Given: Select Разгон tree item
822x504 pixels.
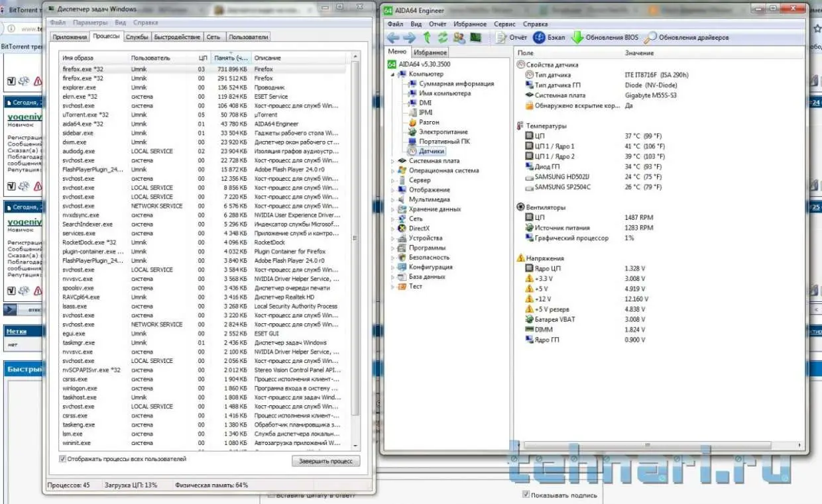Looking at the screenshot, I should pos(429,122).
